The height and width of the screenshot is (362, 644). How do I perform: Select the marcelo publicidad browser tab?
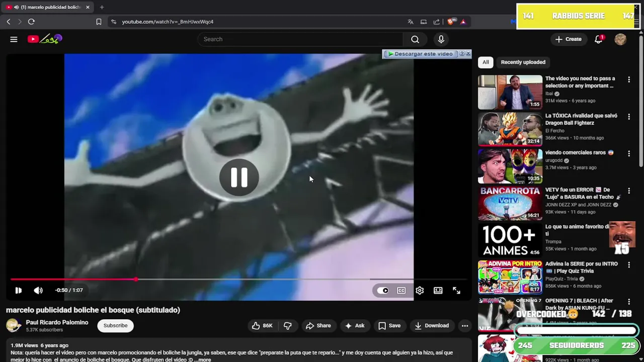tap(48, 7)
